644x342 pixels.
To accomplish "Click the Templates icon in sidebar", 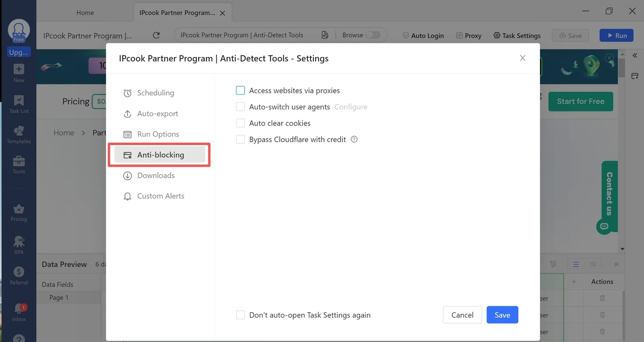I will click(x=19, y=133).
